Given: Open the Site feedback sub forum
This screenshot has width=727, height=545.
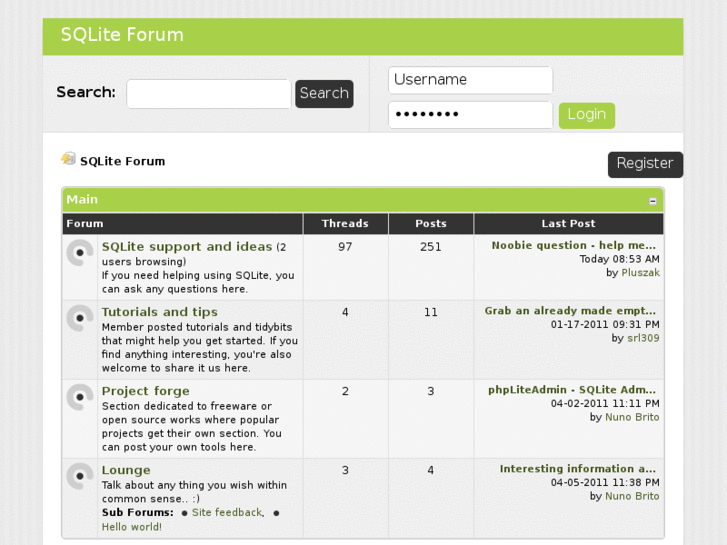Looking at the screenshot, I should click(227, 513).
